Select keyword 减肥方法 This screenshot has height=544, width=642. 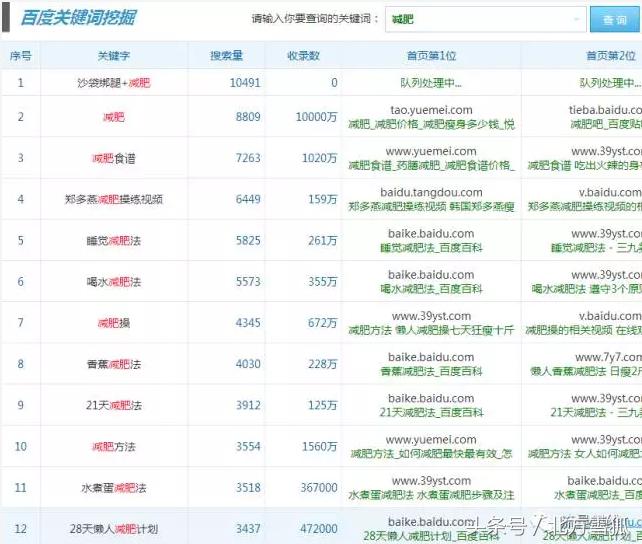pyautogui.click(x=114, y=447)
